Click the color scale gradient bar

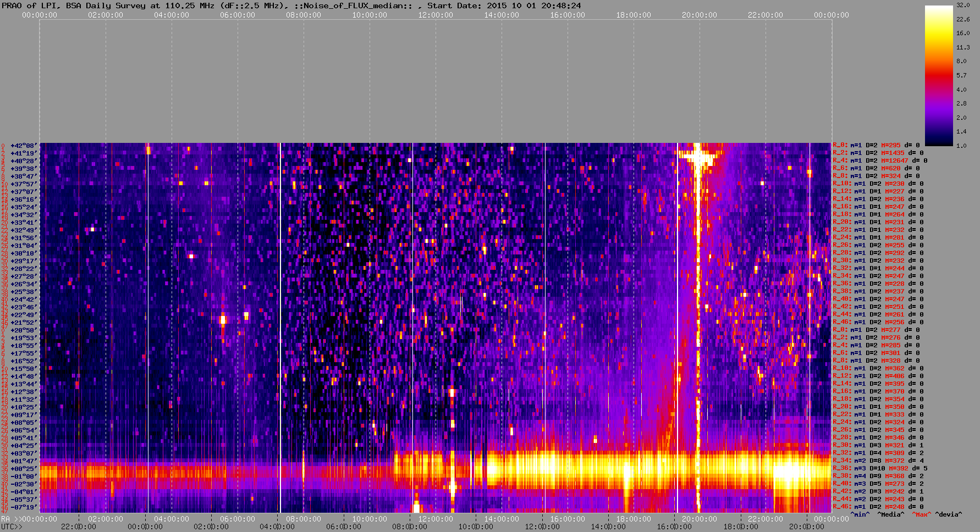pyautogui.click(x=938, y=75)
